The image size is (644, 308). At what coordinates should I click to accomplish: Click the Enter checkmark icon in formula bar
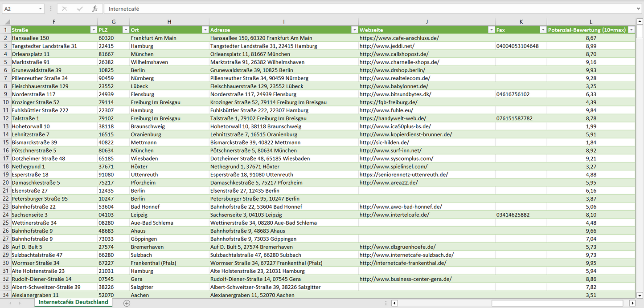click(80, 9)
